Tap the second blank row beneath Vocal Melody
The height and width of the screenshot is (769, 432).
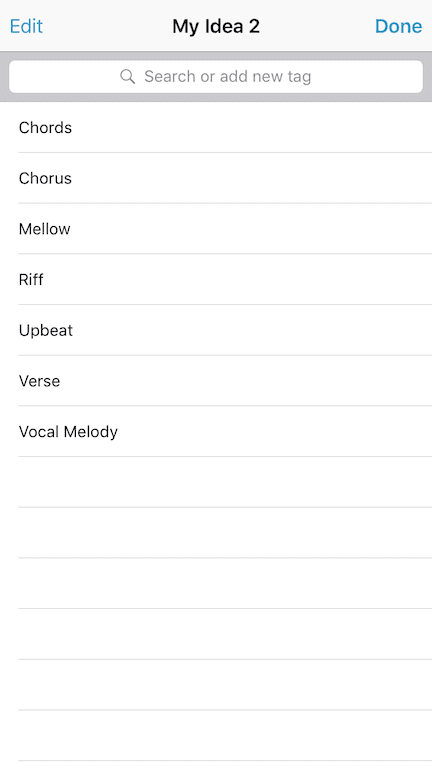[x=216, y=533]
